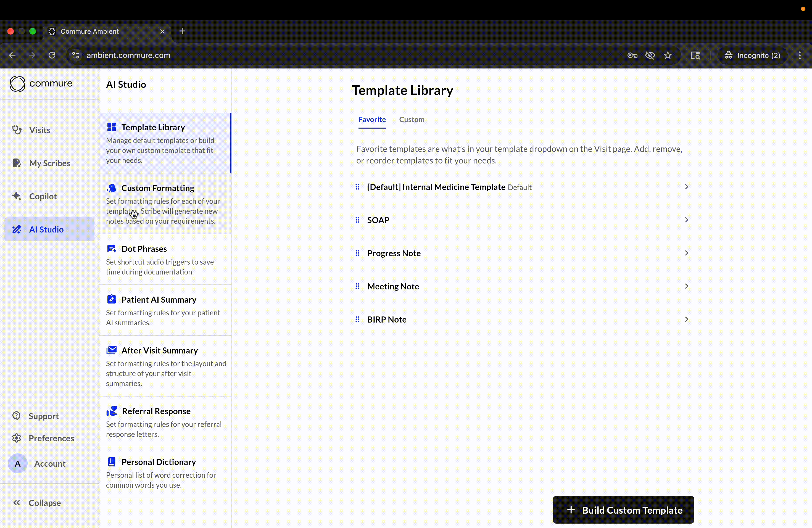The height and width of the screenshot is (528, 812).
Task: Click the Commure logo
Action: 41,84
